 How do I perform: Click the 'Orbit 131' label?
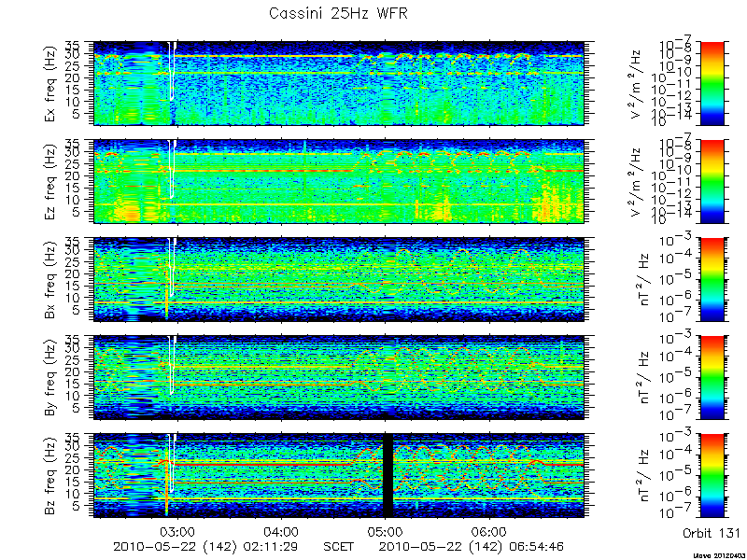712,532
